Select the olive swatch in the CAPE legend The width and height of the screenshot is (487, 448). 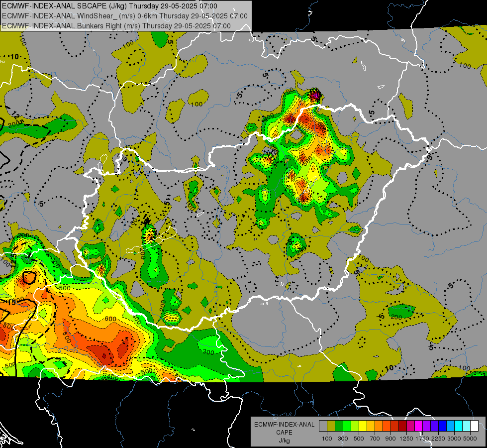point(331,426)
